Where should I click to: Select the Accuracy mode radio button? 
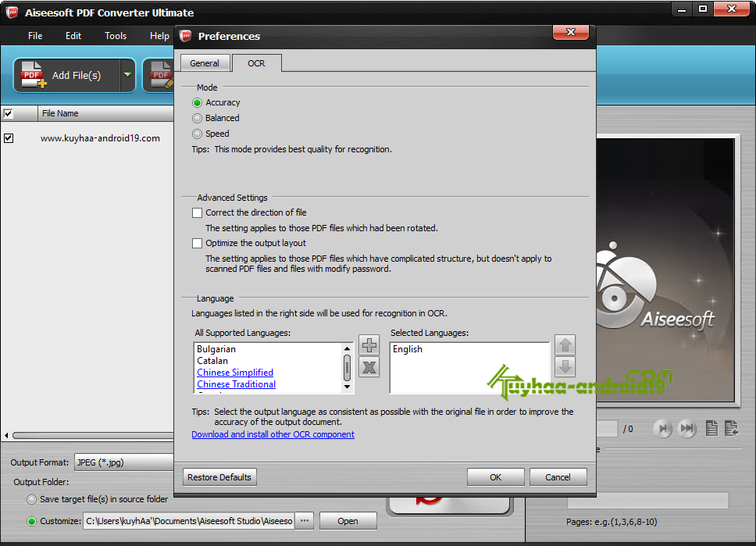point(197,103)
